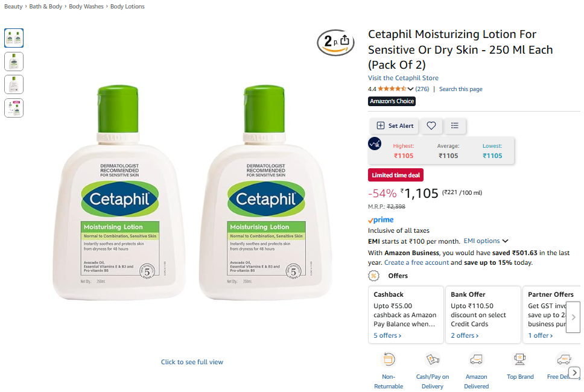Screen dimensions: 584x392
Task: Show more delivery features with arrow
Action: pyautogui.click(x=575, y=373)
